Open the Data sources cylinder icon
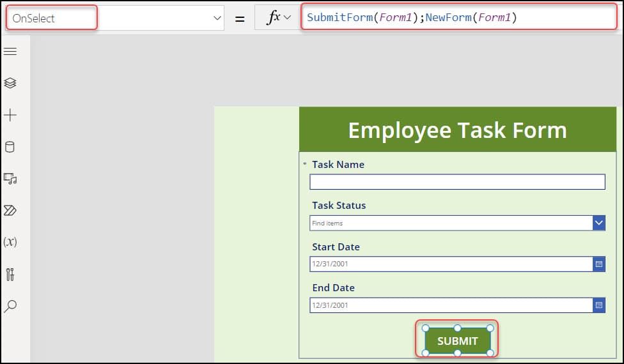 pos(10,147)
